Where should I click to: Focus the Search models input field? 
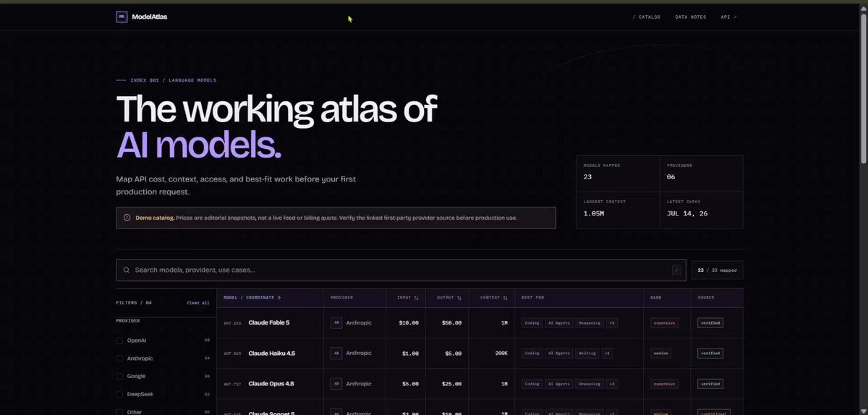click(401, 270)
